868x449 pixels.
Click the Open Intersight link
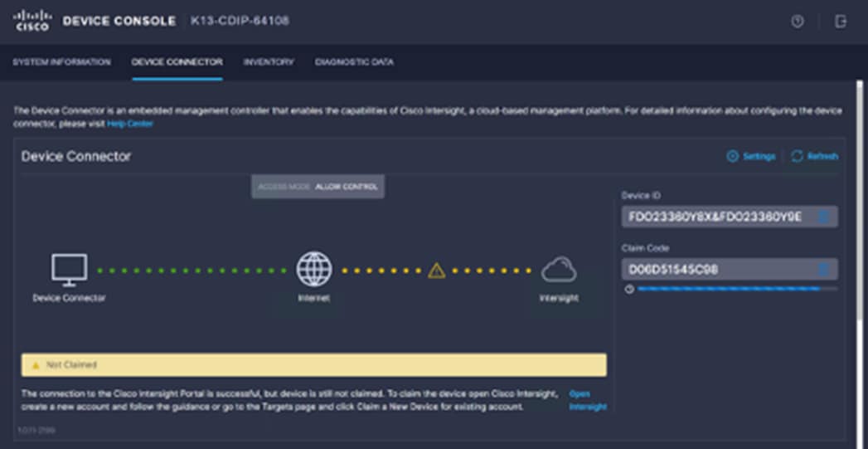click(587, 400)
